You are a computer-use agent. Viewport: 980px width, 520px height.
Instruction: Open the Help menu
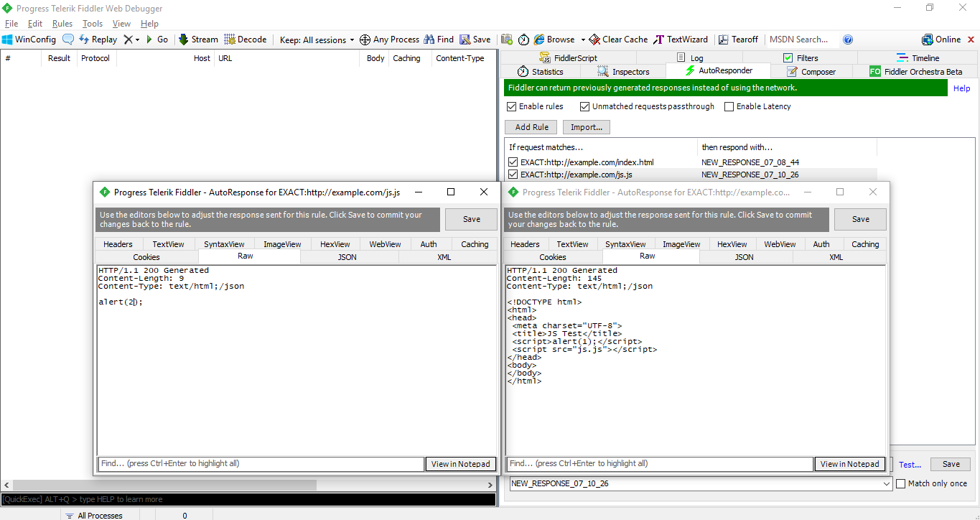click(x=149, y=24)
